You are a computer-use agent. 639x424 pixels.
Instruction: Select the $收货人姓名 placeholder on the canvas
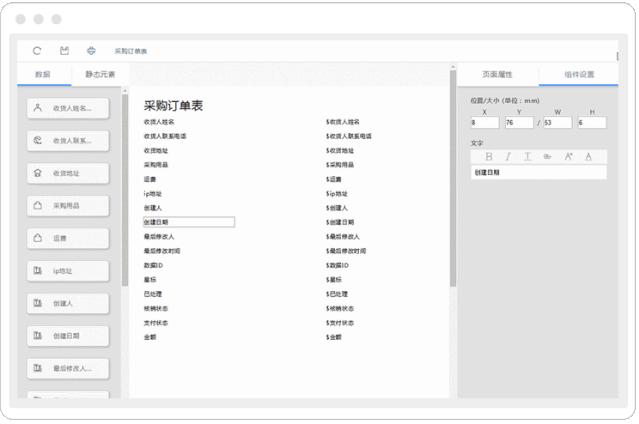(343, 122)
